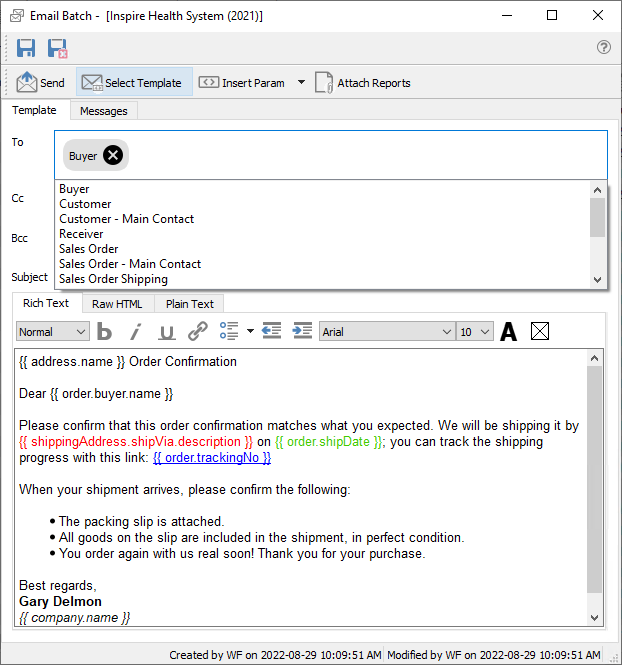Expand the list style dropdown arrow
Image resolution: width=622 pixels, height=665 pixels.
pyautogui.click(x=250, y=331)
